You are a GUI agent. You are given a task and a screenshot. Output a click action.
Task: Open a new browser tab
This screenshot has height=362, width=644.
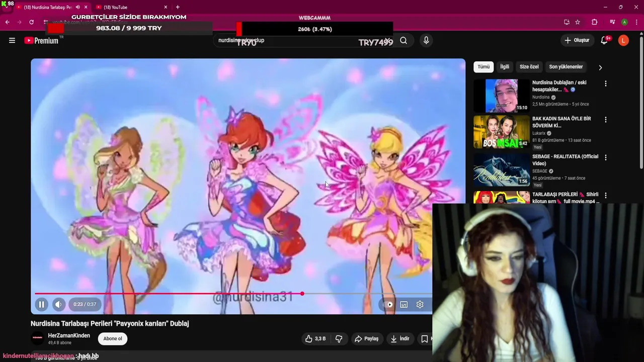[178, 7]
